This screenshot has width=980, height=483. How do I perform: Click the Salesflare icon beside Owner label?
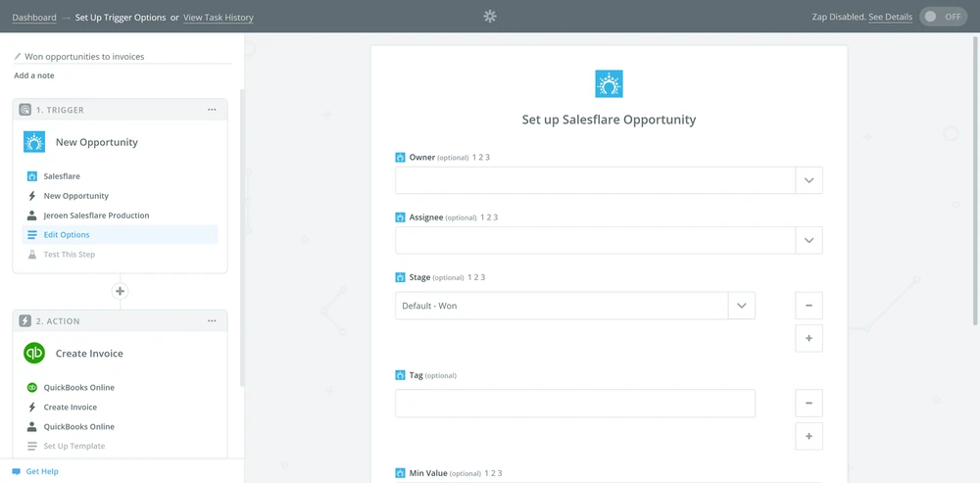401,158
